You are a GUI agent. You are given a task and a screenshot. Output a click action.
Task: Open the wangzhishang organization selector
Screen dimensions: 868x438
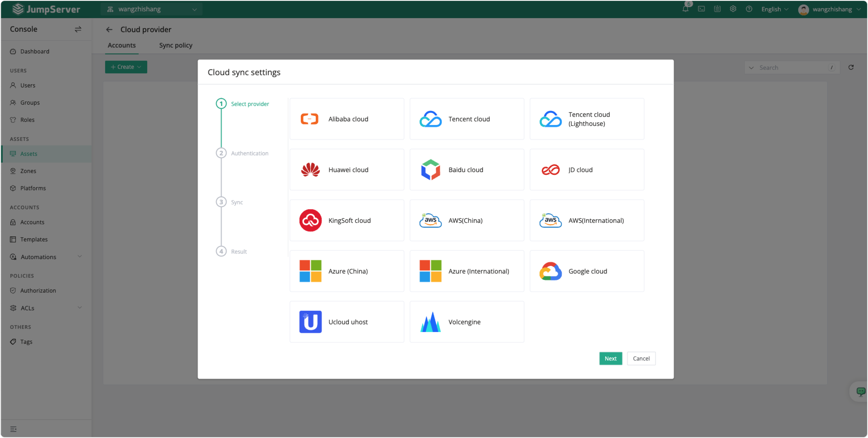click(x=151, y=9)
